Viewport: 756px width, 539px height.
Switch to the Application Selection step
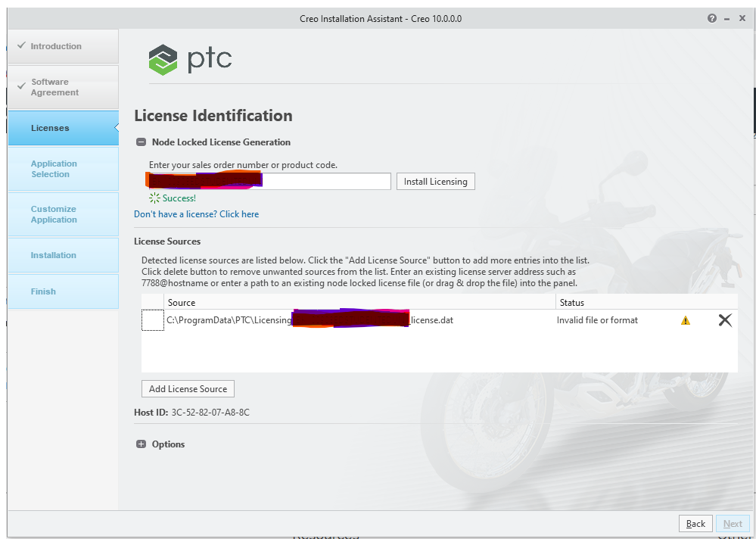tap(54, 168)
